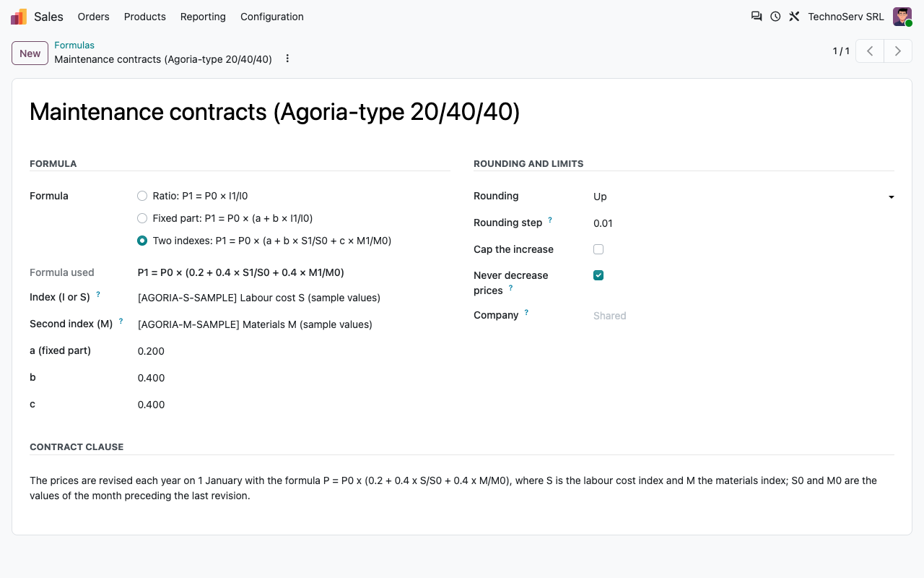Edit the b coefficient field

pyautogui.click(x=294, y=378)
